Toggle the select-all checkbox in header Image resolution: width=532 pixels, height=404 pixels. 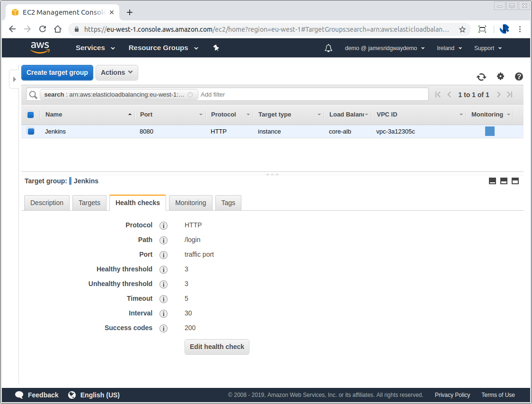(x=31, y=115)
